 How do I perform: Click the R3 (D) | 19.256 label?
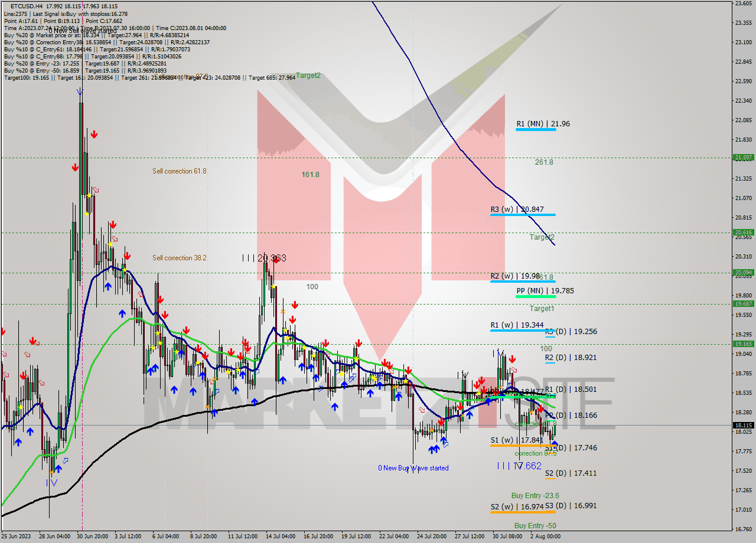click(x=571, y=332)
